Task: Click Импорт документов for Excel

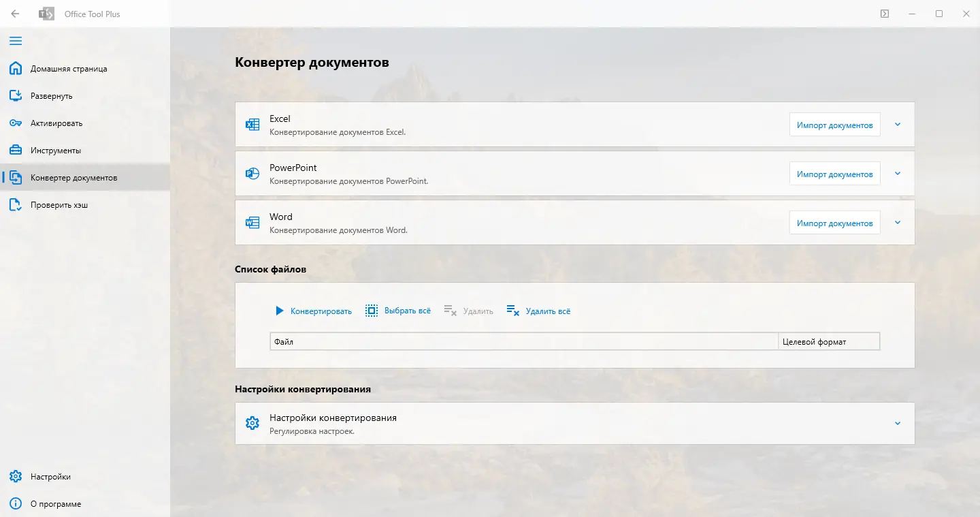Action: (835, 125)
